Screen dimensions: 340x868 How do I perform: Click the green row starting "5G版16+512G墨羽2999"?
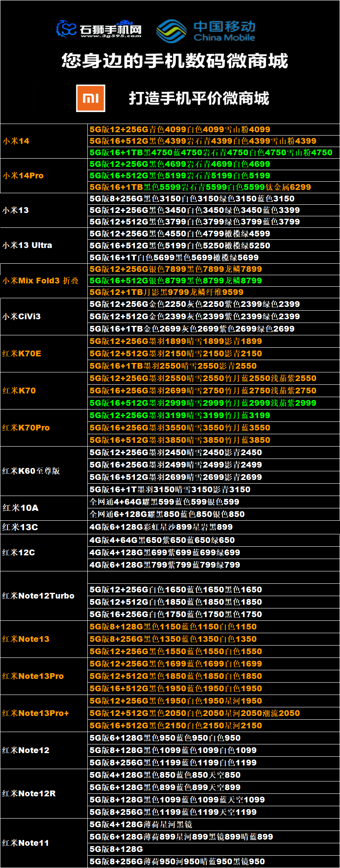(214, 403)
